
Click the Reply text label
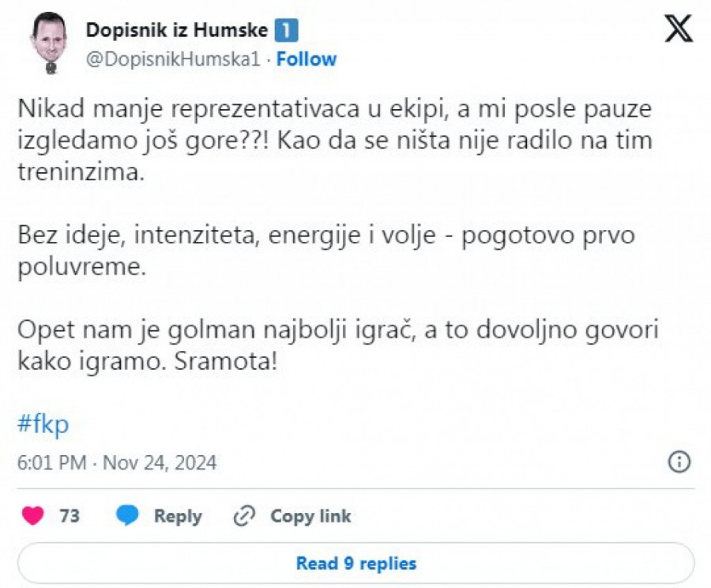(178, 516)
